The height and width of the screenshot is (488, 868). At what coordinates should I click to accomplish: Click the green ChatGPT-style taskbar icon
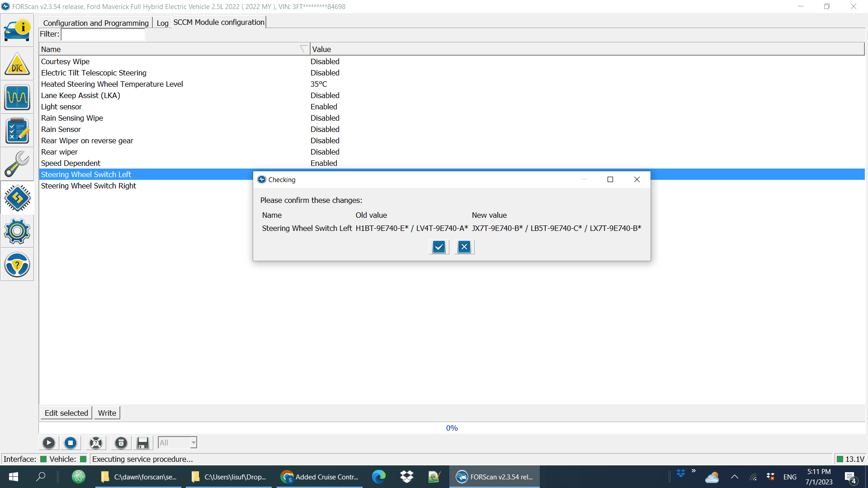tap(79, 477)
